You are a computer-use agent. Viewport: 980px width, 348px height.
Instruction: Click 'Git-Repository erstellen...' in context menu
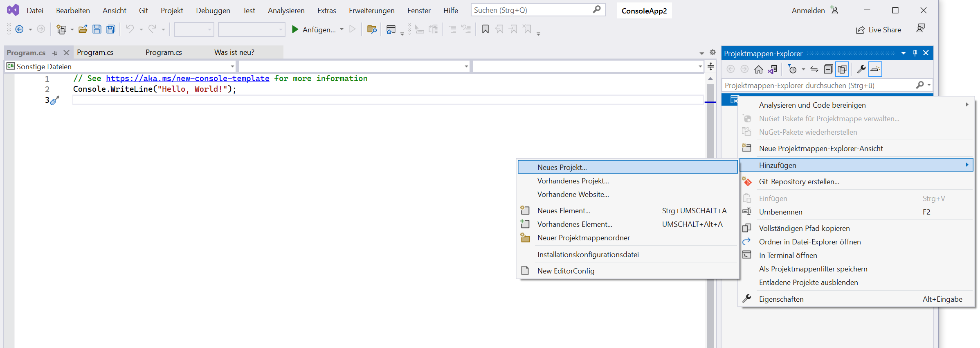856,181
